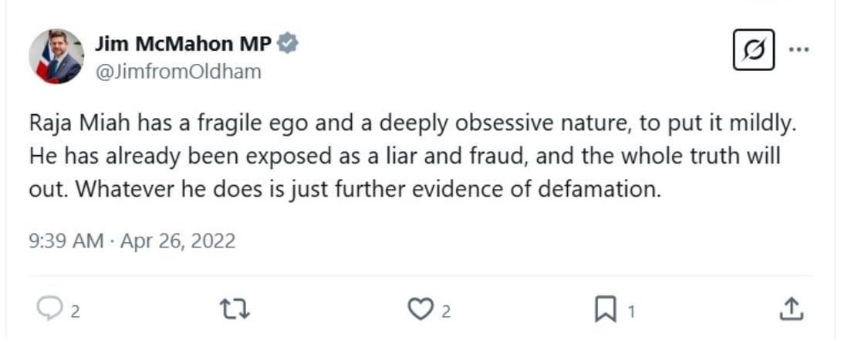Open Jim McMahon's profile picture

click(x=56, y=57)
